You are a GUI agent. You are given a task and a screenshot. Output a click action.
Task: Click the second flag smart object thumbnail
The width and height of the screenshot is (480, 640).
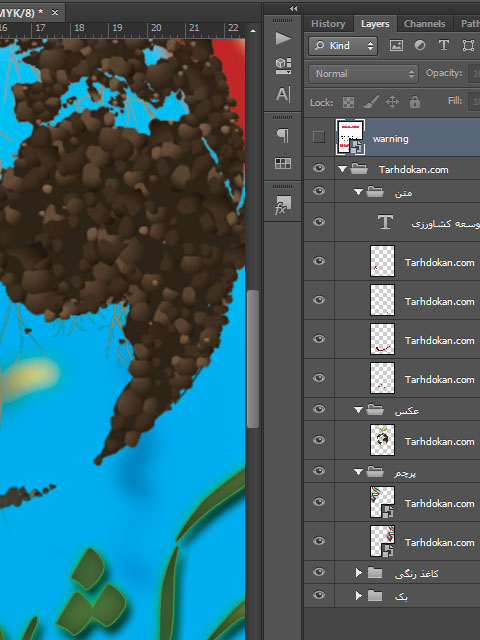(382, 541)
